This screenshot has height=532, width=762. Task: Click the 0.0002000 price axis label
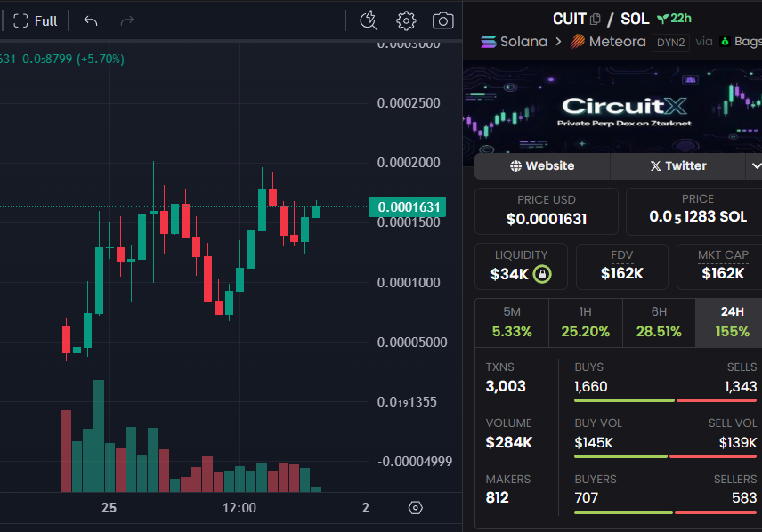point(409,163)
